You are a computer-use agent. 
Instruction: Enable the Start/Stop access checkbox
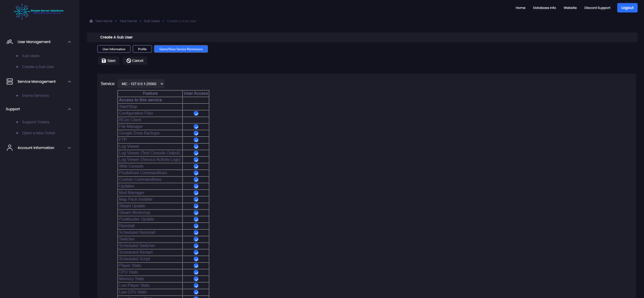click(196, 107)
